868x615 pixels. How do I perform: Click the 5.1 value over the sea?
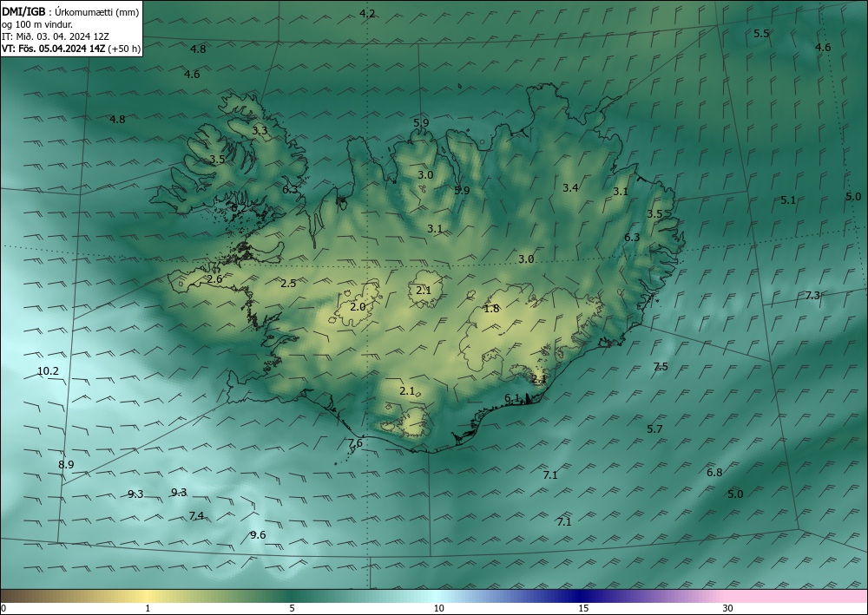[788, 200]
